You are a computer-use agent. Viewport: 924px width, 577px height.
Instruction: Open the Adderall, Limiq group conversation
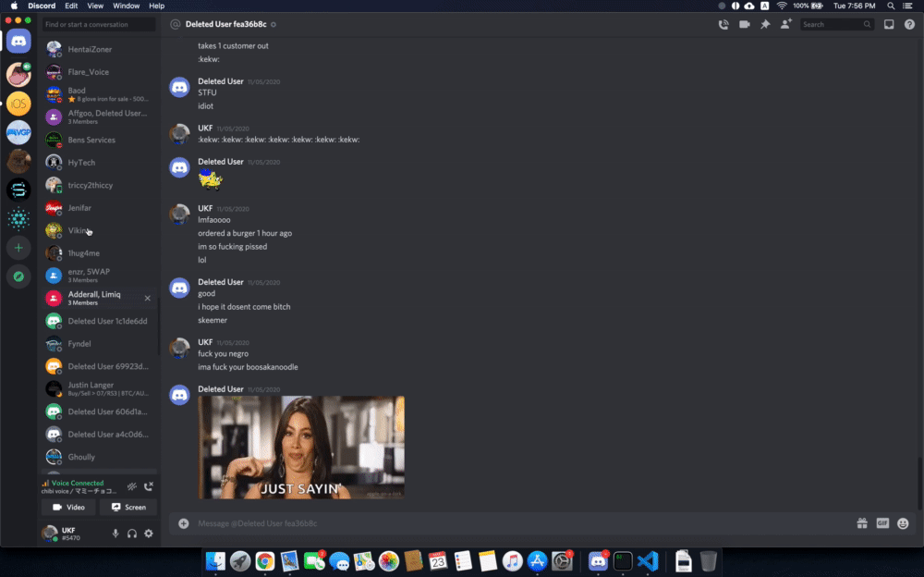pos(99,299)
